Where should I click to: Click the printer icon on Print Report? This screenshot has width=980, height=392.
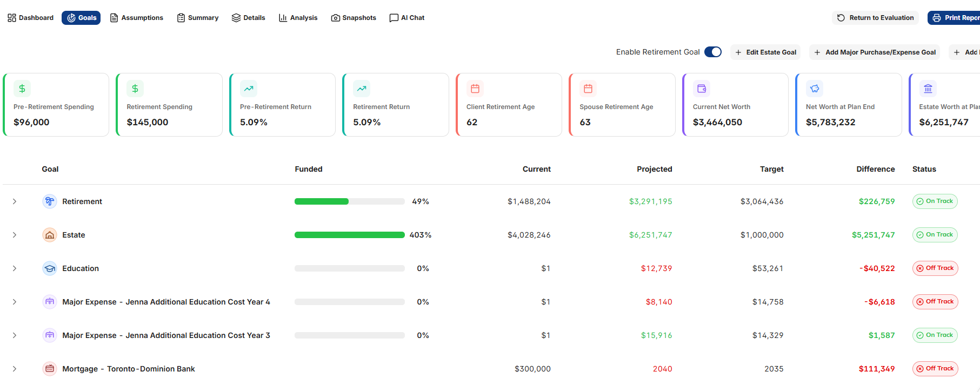937,18
